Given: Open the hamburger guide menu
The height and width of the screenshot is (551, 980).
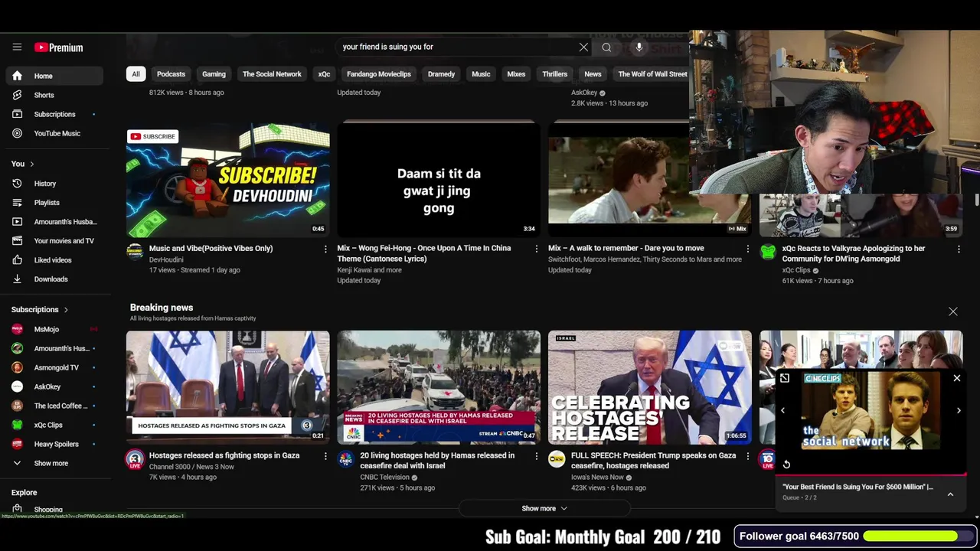Looking at the screenshot, I should (17, 47).
